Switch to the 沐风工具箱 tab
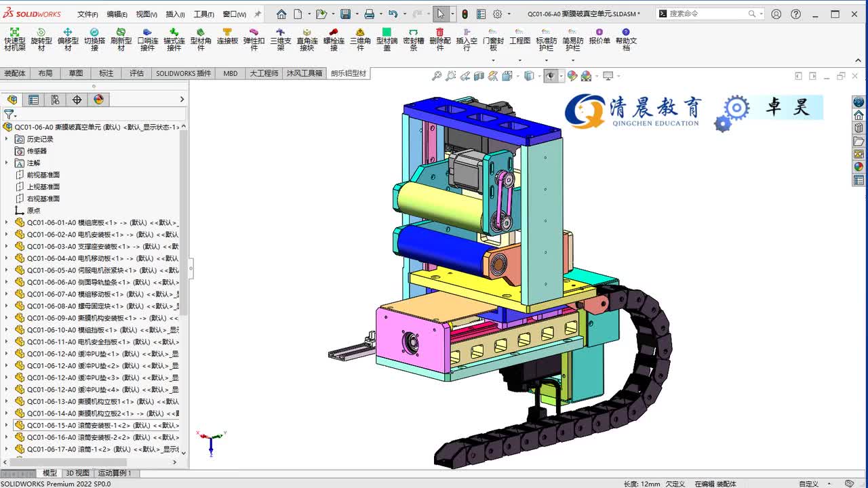 pos(304,73)
